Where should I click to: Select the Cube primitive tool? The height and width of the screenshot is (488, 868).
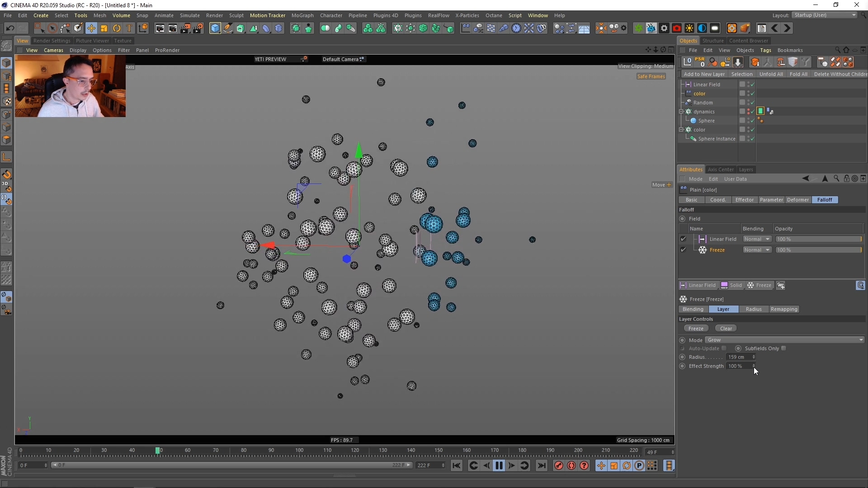tap(215, 28)
